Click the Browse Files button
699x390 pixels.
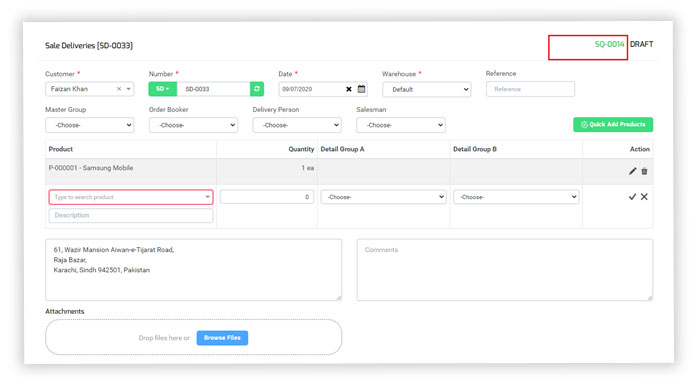click(x=222, y=338)
